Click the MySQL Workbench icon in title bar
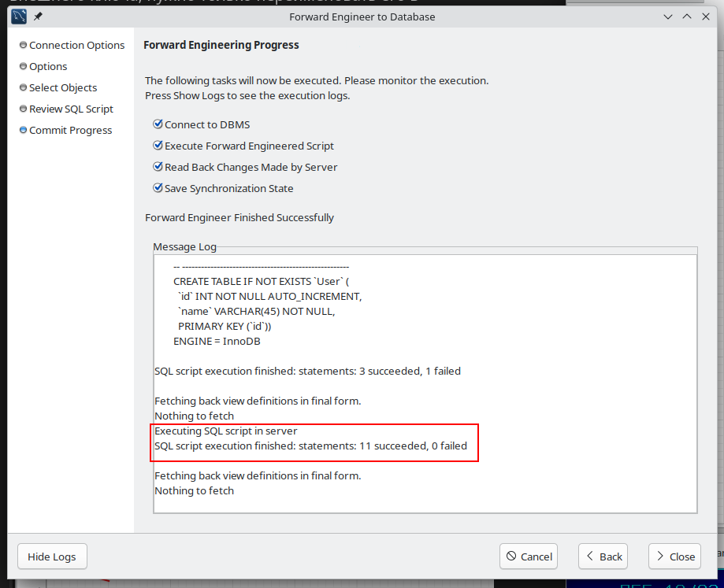The width and height of the screenshot is (724, 588). tap(19, 16)
